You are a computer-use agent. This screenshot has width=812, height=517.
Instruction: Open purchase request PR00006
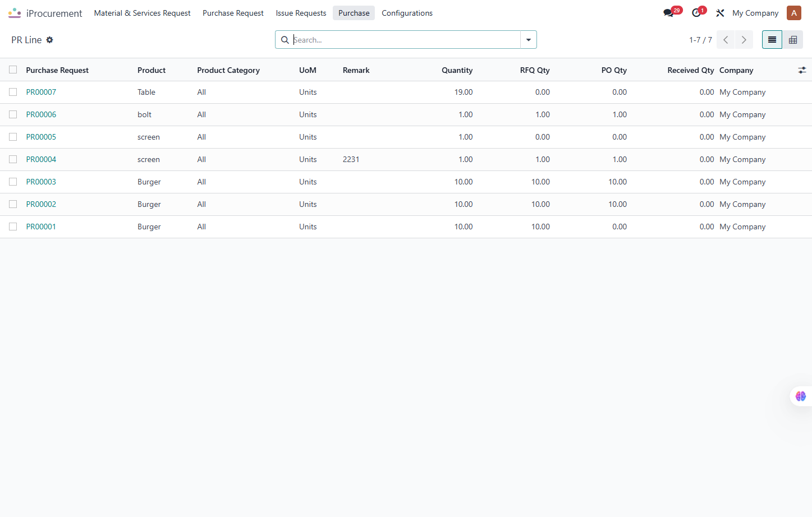(x=41, y=114)
